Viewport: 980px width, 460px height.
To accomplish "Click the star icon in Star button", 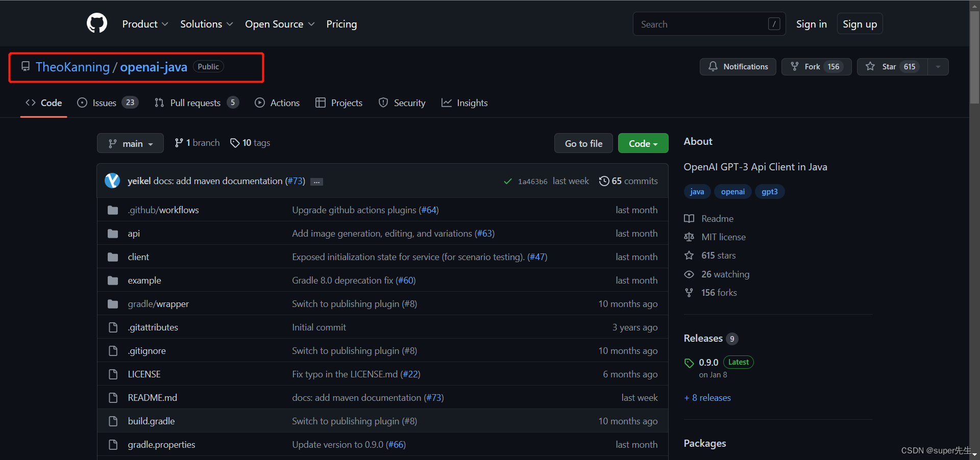I will (x=870, y=66).
